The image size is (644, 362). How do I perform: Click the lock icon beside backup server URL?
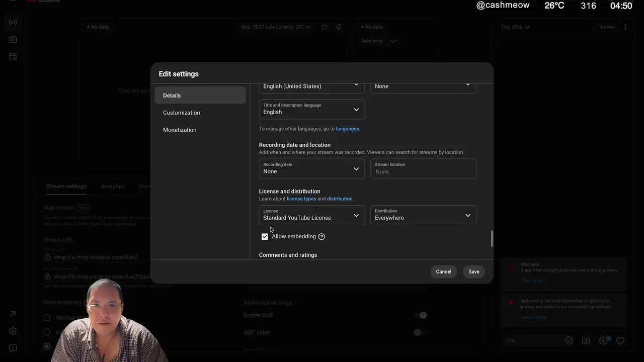(47, 277)
